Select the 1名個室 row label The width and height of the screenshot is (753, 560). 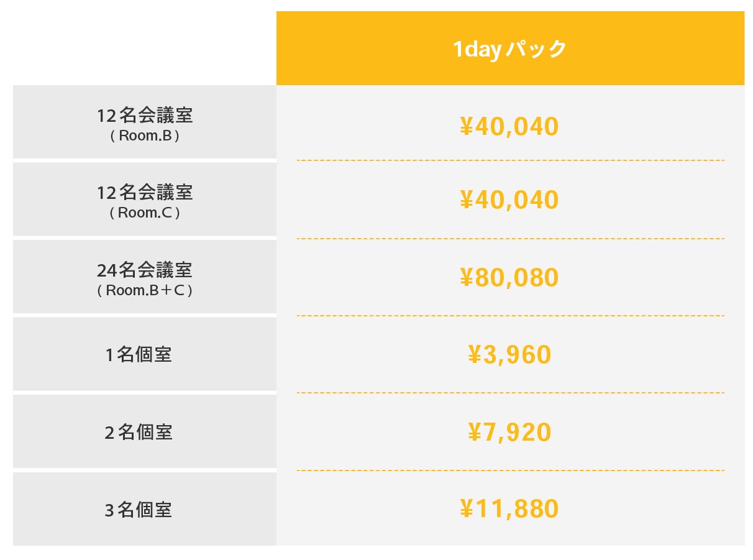coord(139,355)
